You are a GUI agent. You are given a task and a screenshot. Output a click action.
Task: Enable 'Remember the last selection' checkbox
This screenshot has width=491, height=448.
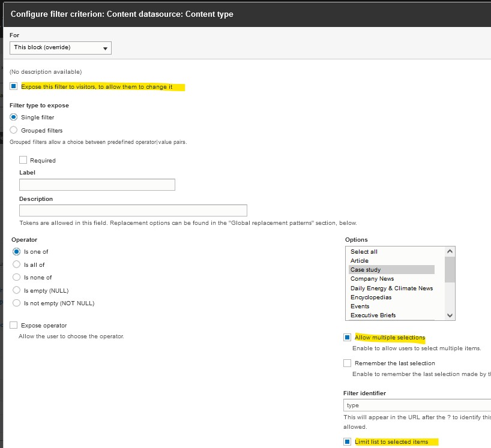[x=348, y=363]
